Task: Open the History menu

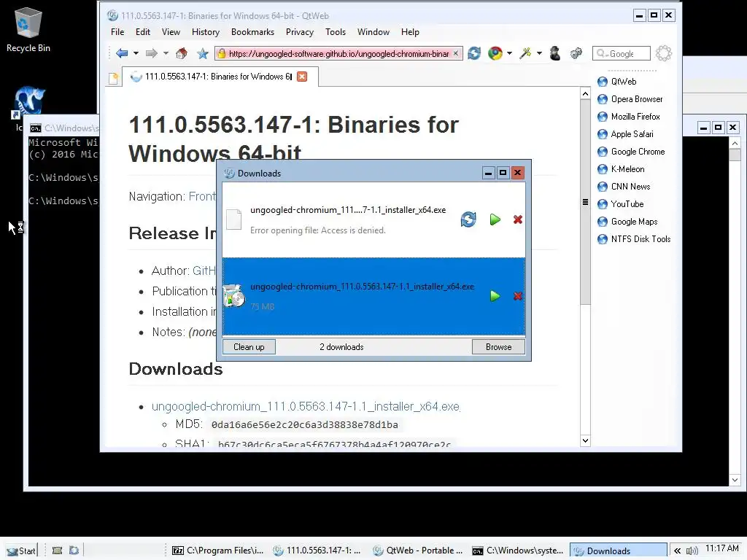Action: [x=205, y=32]
